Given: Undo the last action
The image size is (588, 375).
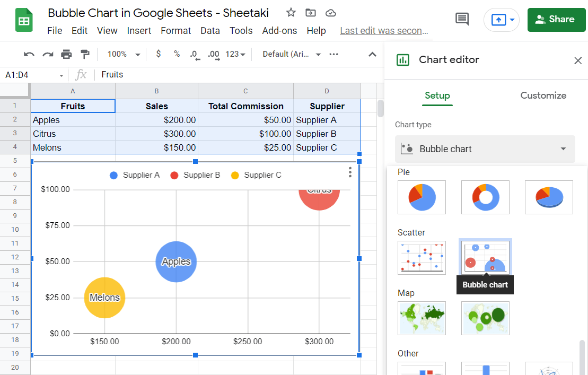Looking at the screenshot, I should [x=28, y=54].
